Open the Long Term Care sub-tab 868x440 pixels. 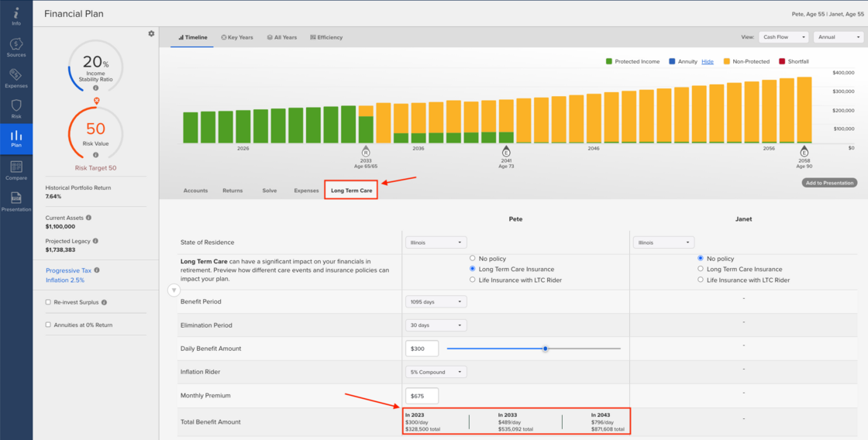coord(352,191)
